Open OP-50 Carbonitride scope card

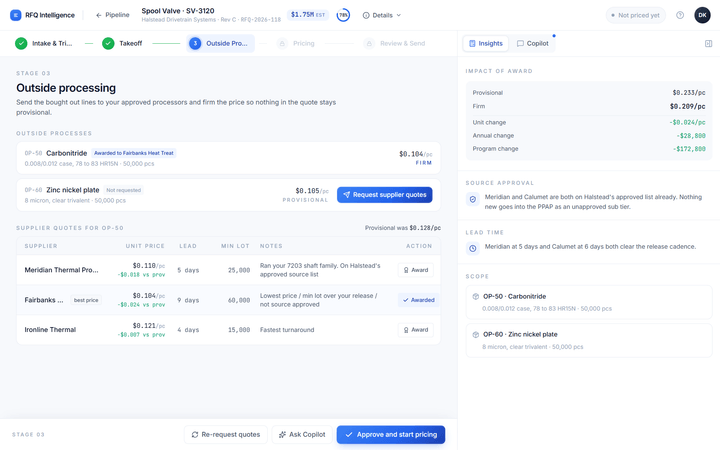click(589, 302)
